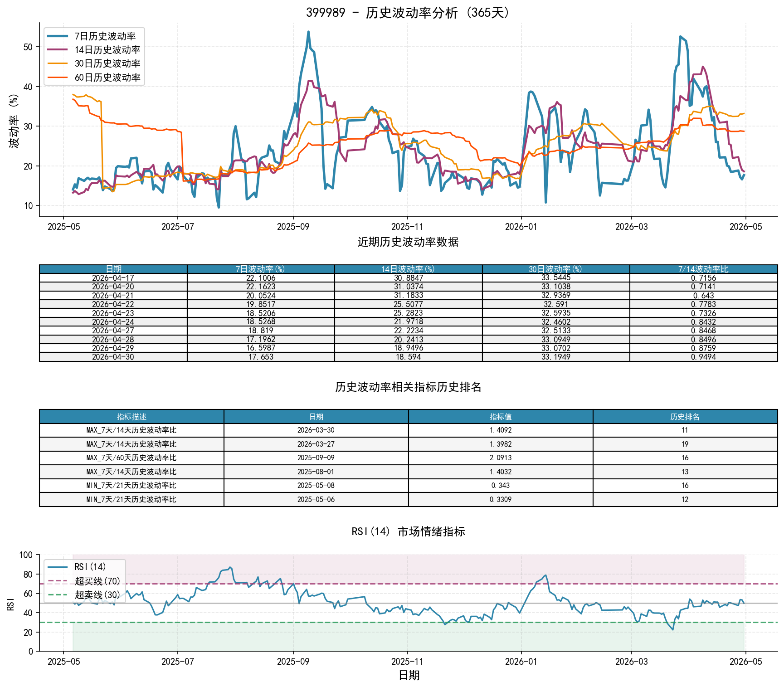Click the 'RSI(14)' legend entry
Viewport: 784px width, 687px height.
click(77, 567)
